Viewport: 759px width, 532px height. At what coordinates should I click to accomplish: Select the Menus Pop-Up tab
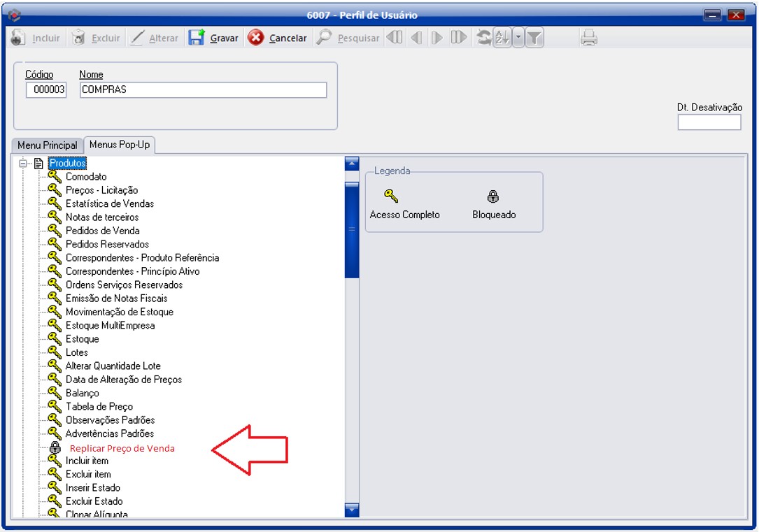120,145
